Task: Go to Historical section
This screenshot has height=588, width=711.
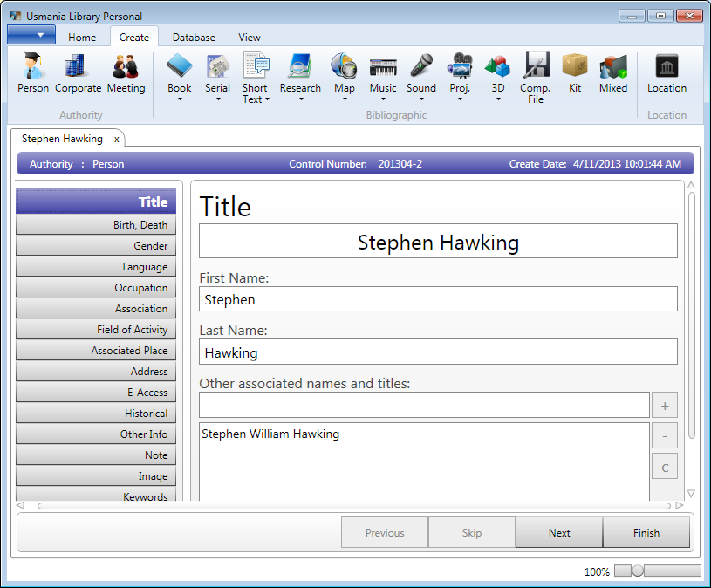Action: point(96,413)
